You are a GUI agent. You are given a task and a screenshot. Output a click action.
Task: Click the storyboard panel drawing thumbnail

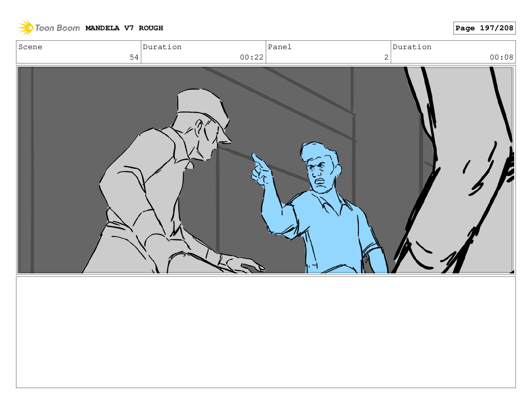click(x=266, y=170)
